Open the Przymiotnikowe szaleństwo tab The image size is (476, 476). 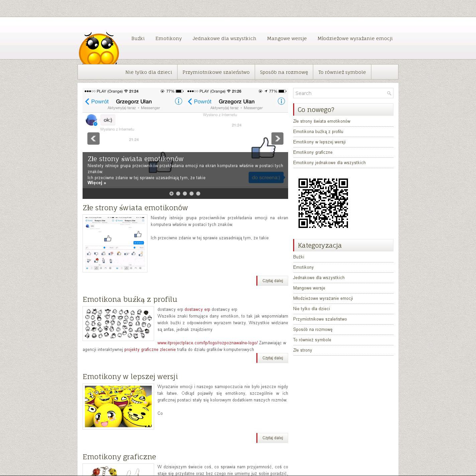[216, 72]
